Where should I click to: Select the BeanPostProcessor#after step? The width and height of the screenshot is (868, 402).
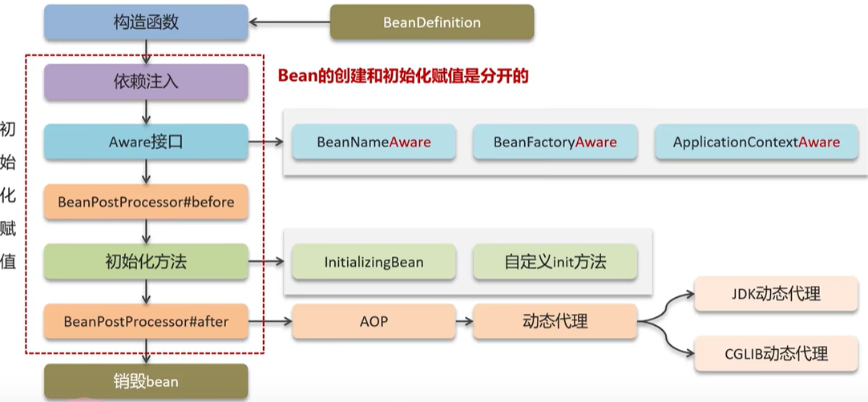pyautogui.click(x=145, y=321)
